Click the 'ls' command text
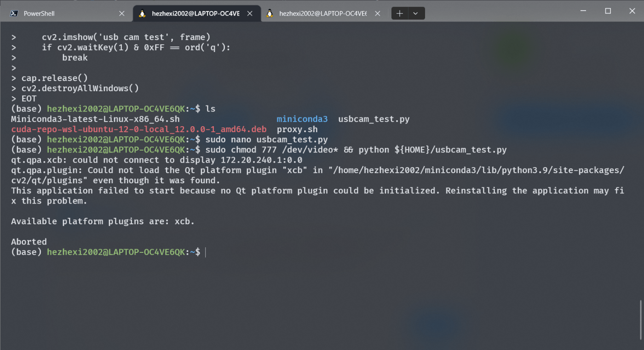Viewport: 644px width, 350px height. coord(210,109)
